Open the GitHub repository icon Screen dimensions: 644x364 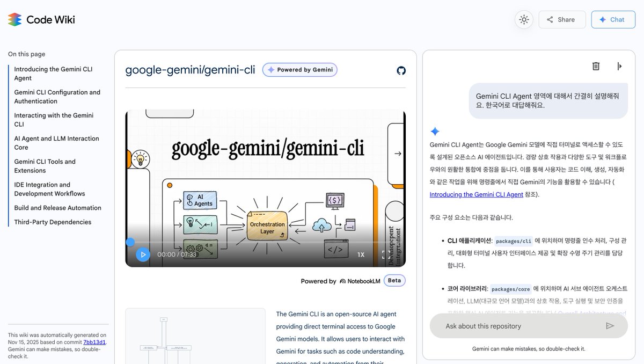(x=401, y=70)
